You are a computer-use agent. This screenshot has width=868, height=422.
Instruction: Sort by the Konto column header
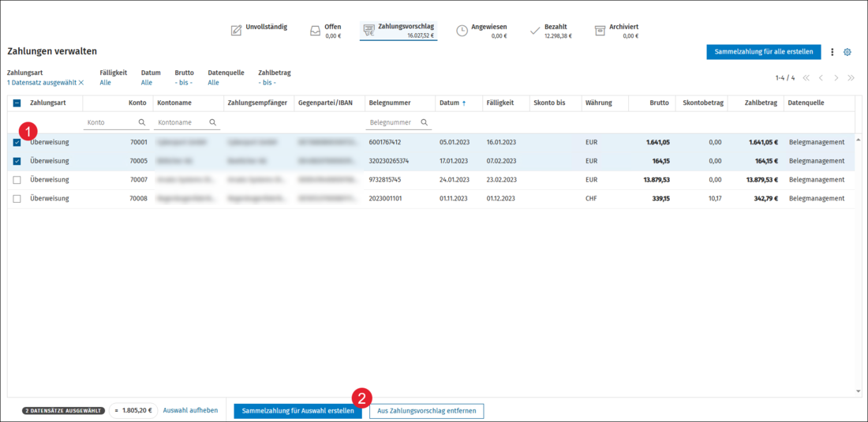pos(137,103)
